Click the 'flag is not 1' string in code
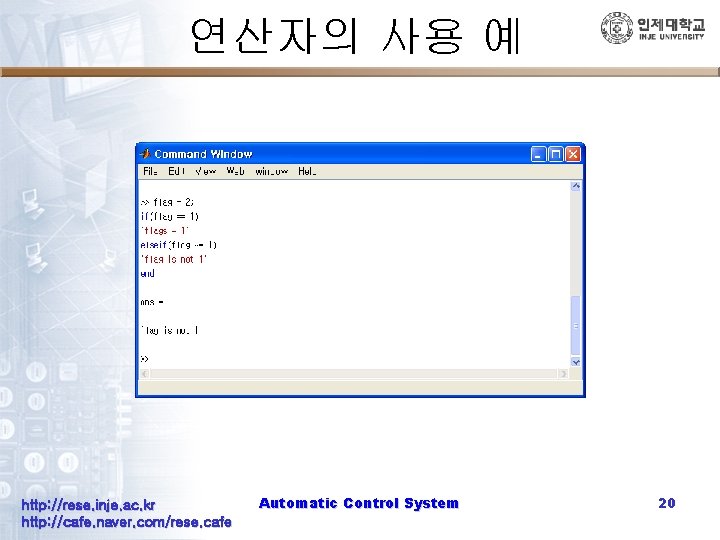 (x=174, y=259)
